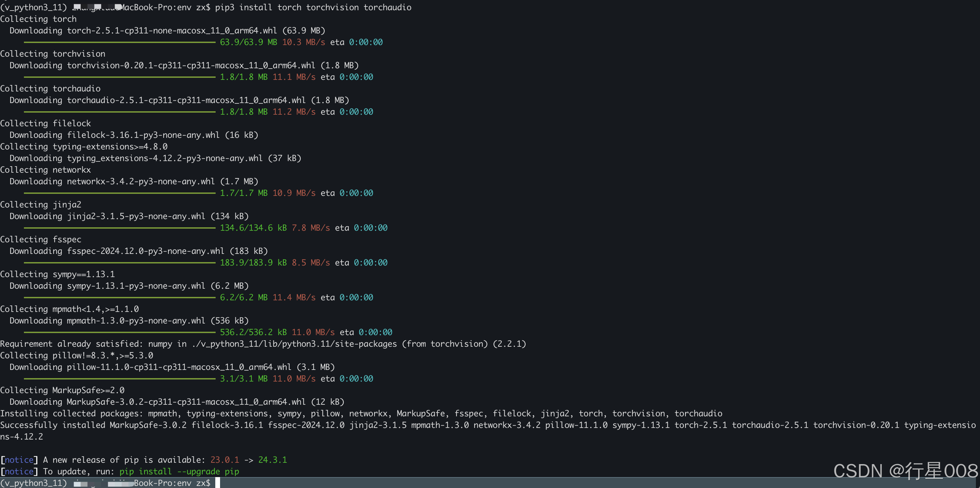Click the pillow download progress bar
980x488 pixels.
[x=120, y=378]
